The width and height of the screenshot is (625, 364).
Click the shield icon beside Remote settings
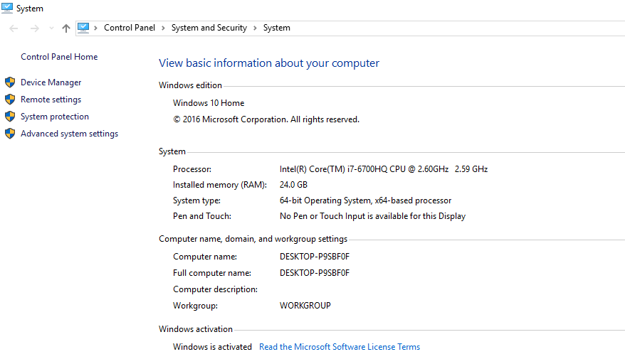pyautogui.click(x=10, y=100)
